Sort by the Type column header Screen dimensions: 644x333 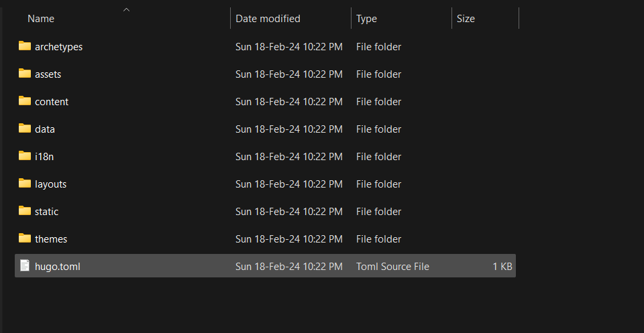[366, 19]
